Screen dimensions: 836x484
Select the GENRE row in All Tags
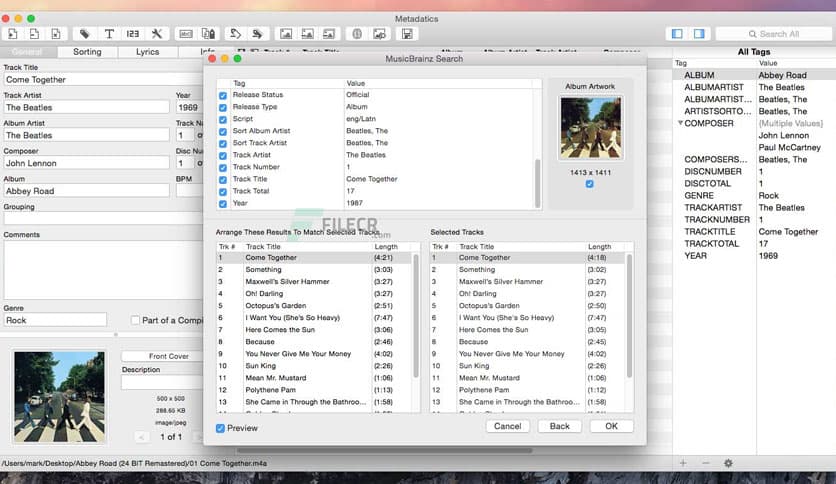(754, 196)
